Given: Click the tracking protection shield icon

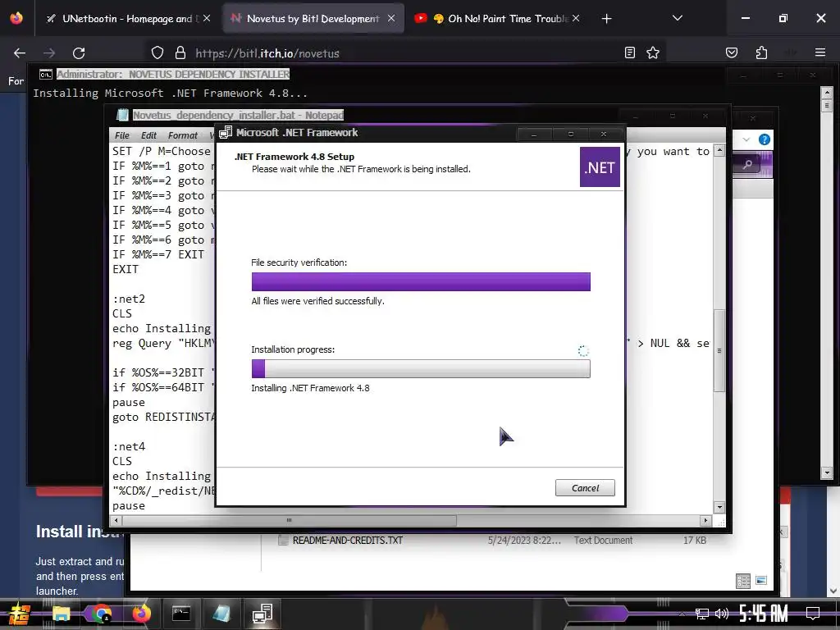Looking at the screenshot, I should coord(157,52).
